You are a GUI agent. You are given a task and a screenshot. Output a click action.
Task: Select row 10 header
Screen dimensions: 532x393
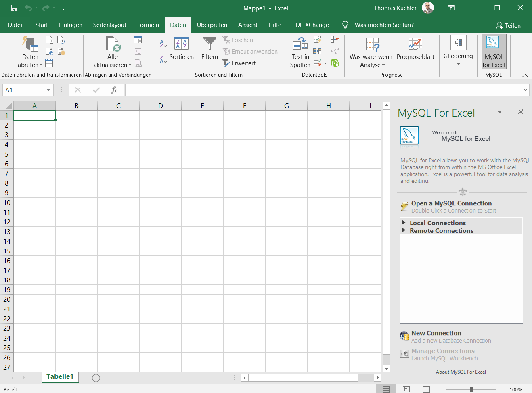pos(7,203)
